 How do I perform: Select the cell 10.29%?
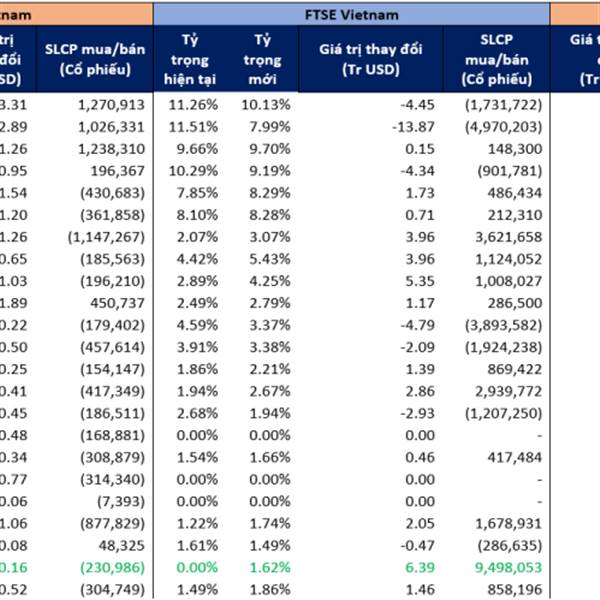coord(193,171)
